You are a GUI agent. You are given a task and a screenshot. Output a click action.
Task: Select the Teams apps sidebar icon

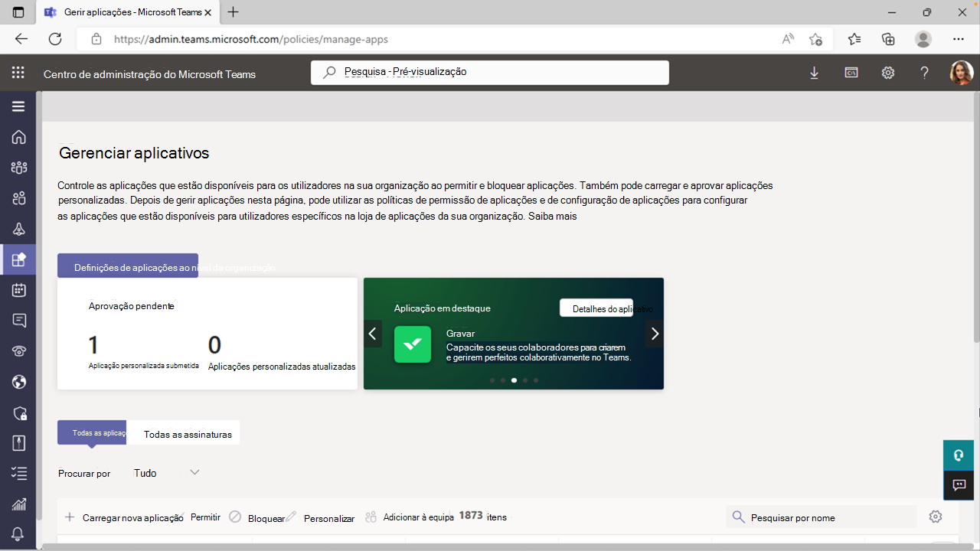tap(18, 259)
